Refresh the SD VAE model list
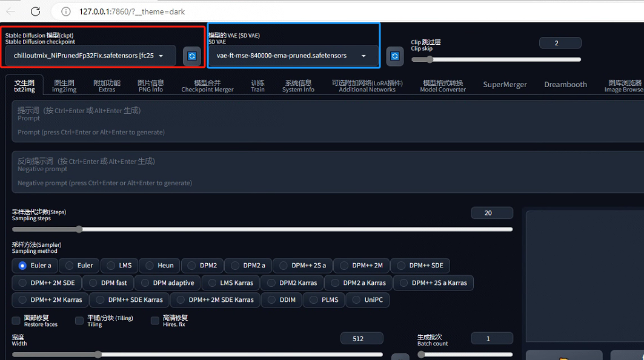Viewport: 644px width, 360px height. pyautogui.click(x=394, y=56)
